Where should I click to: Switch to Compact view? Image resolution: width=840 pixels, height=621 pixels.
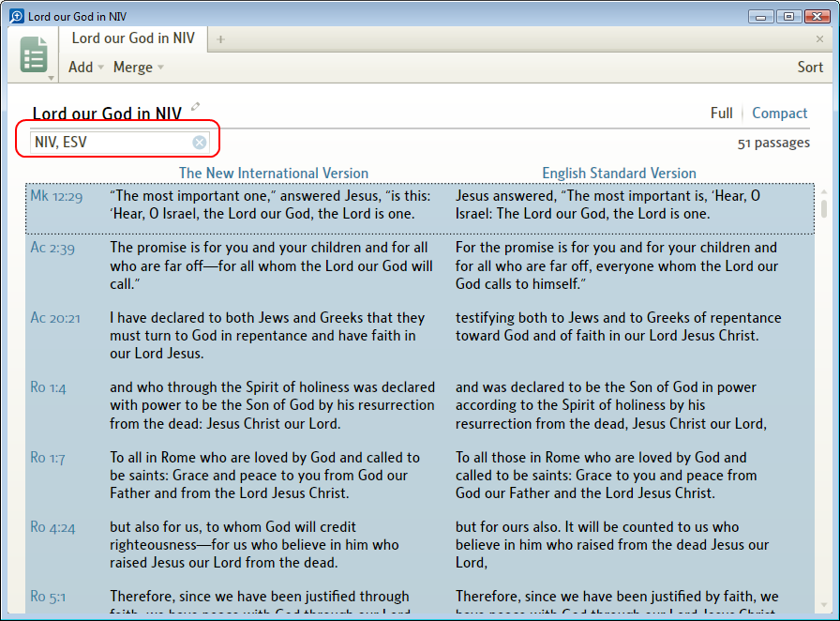coord(779,114)
